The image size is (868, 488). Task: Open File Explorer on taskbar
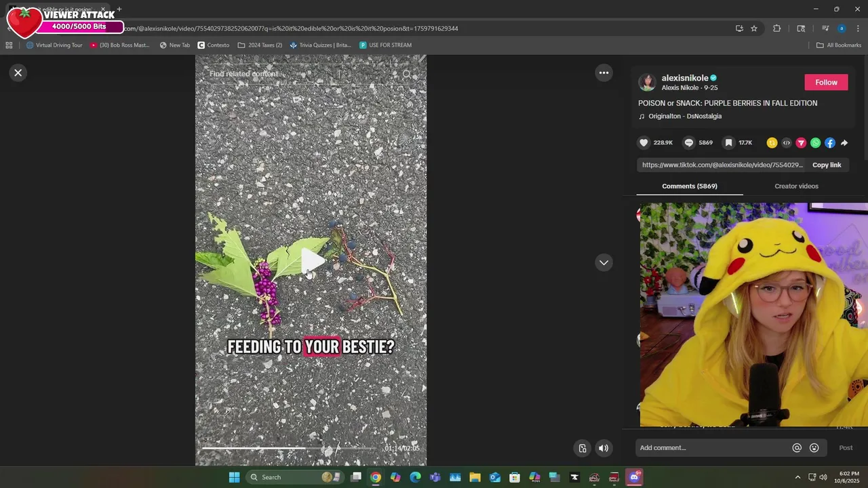point(475,477)
